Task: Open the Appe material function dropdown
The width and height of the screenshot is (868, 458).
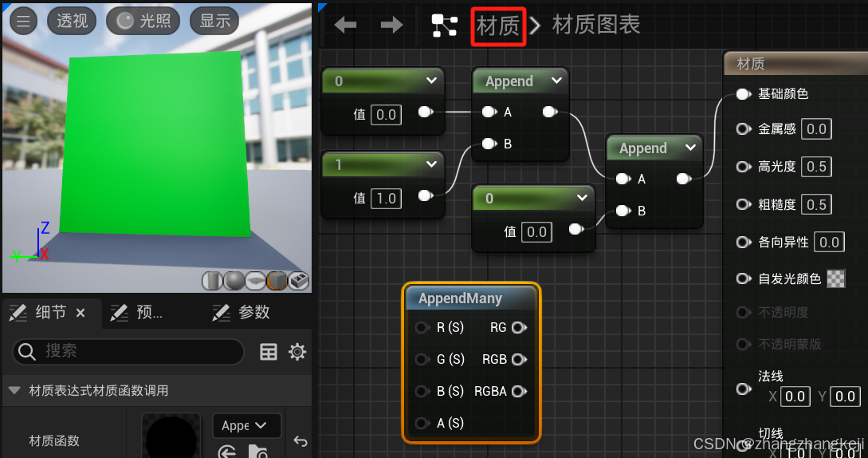Action: coord(246,426)
